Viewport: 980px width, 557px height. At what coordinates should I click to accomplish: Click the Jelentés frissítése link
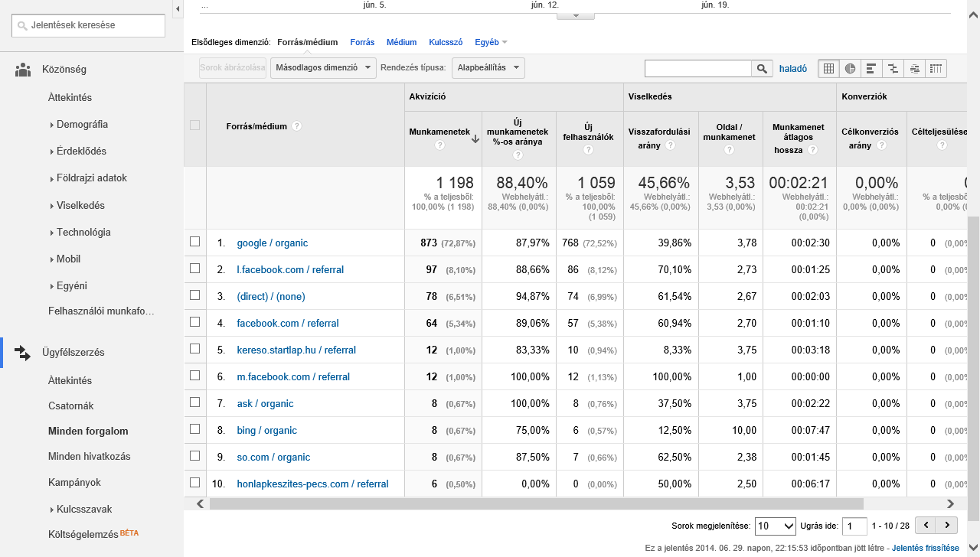coord(926,548)
